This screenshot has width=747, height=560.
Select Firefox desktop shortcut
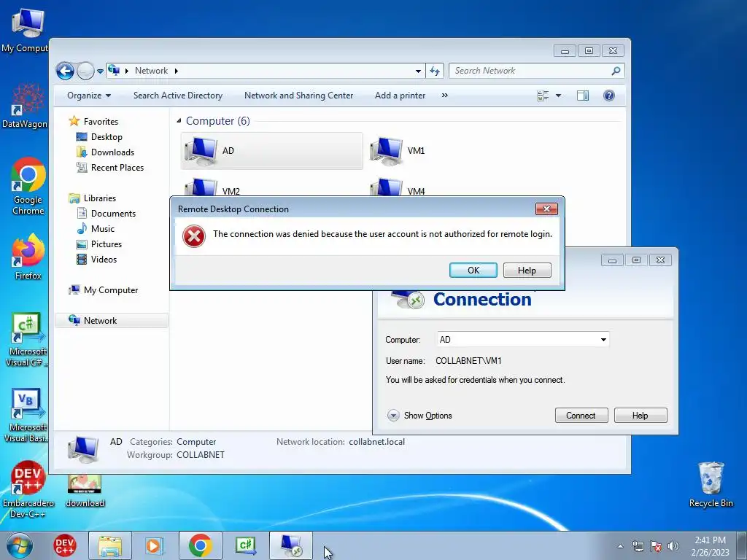(28, 257)
